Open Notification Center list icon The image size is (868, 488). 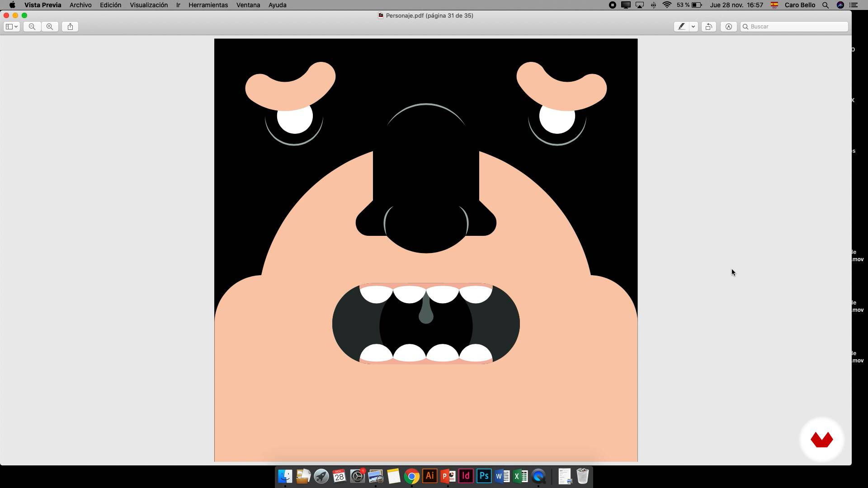[x=854, y=5]
